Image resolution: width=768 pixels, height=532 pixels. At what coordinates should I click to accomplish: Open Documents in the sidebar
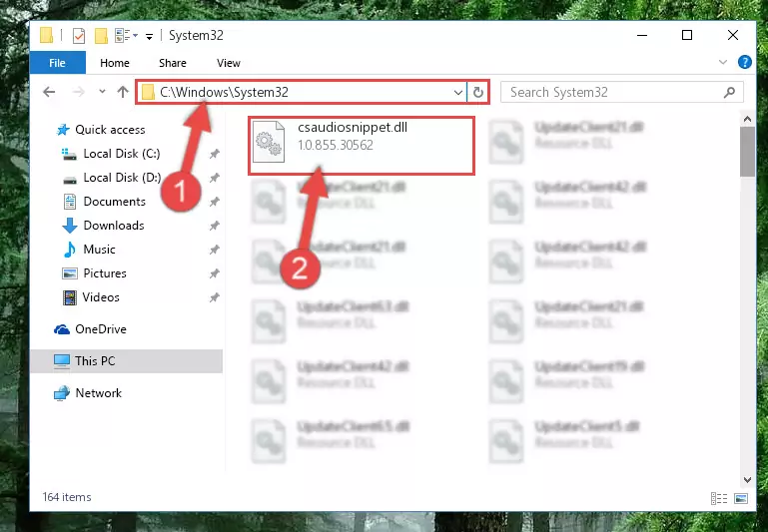click(x=104, y=202)
